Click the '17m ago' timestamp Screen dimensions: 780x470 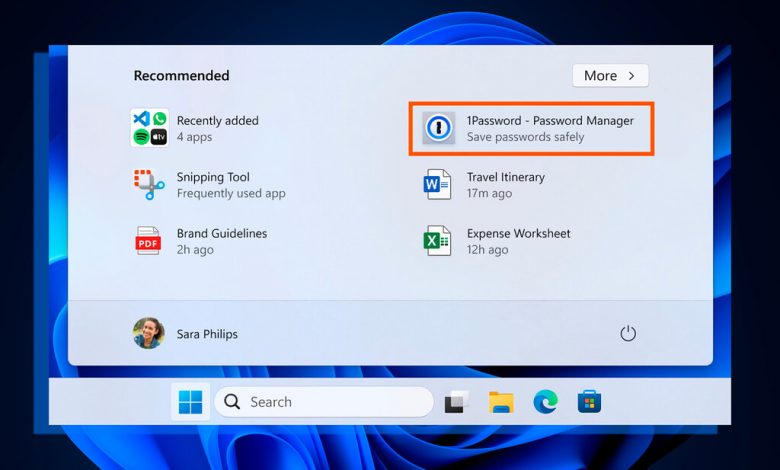(x=489, y=193)
